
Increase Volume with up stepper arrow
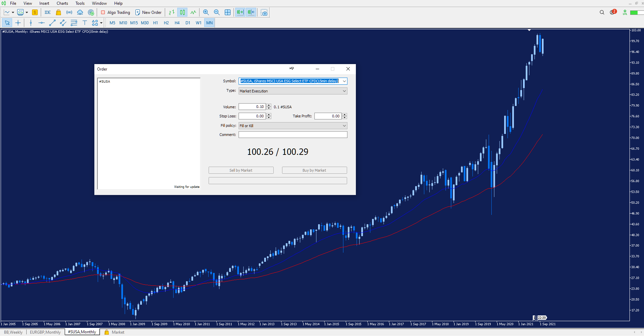point(269,105)
